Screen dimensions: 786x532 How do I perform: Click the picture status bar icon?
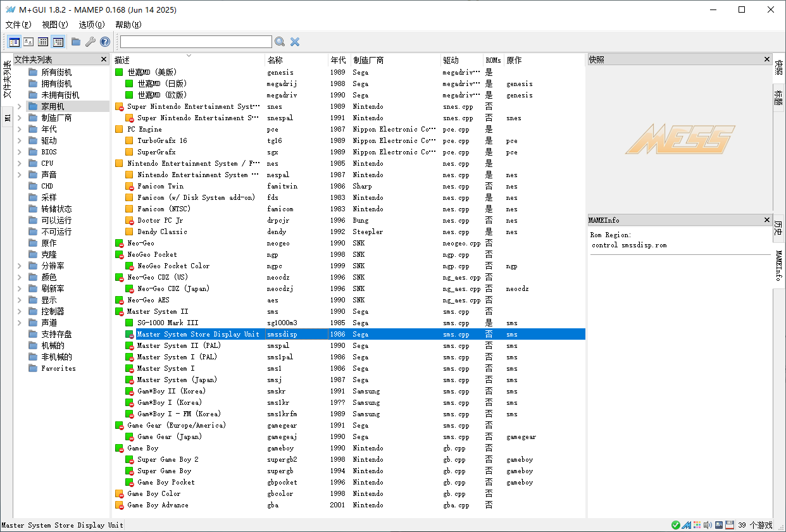pyautogui.click(x=718, y=525)
